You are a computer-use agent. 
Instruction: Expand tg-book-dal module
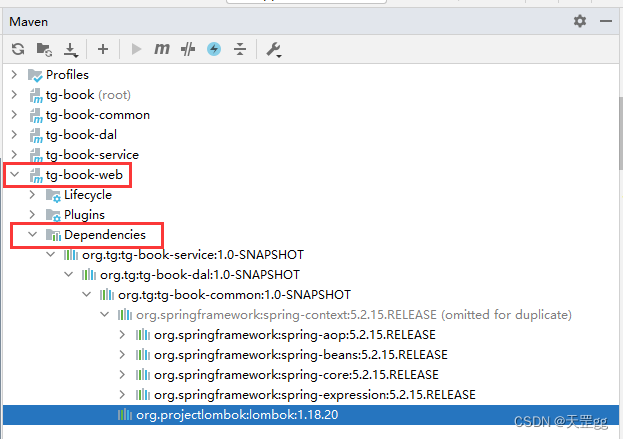point(14,134)
